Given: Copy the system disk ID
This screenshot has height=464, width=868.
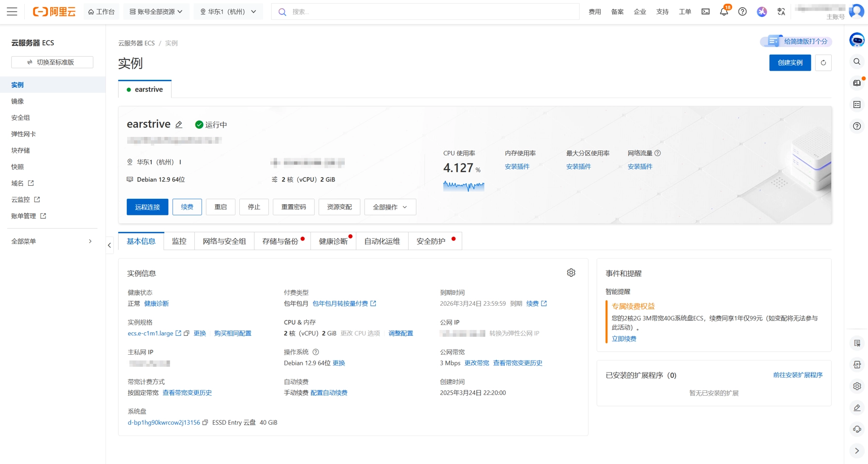Looking at the screenshot, I should pyautogui.click(x=206, y=422).
